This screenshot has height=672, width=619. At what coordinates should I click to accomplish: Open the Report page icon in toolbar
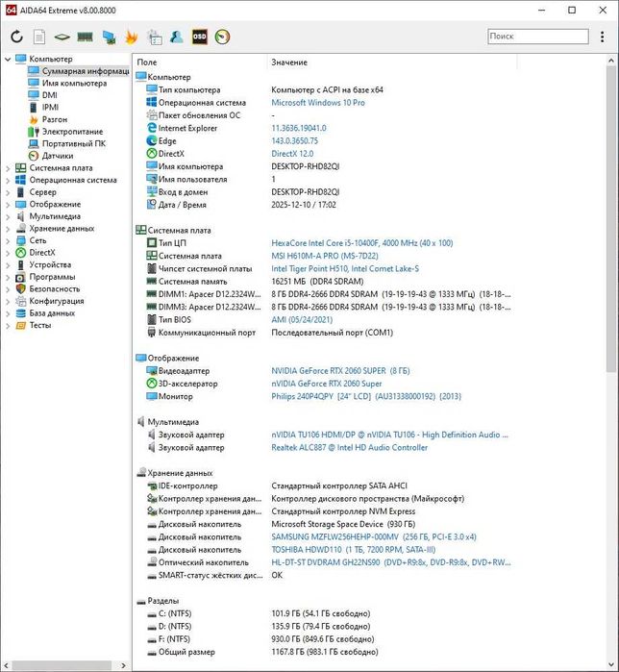click(x=39, y=37)
